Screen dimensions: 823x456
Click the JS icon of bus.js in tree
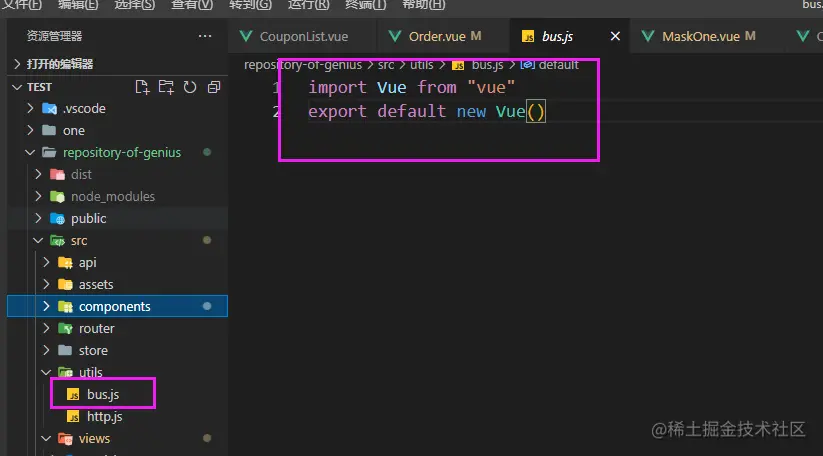tap(73, 395)
